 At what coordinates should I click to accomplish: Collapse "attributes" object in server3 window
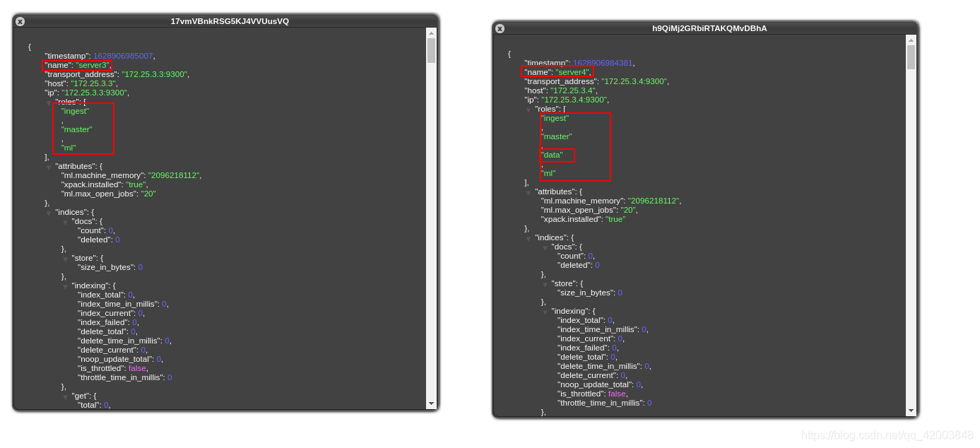(x=49, y=167)
